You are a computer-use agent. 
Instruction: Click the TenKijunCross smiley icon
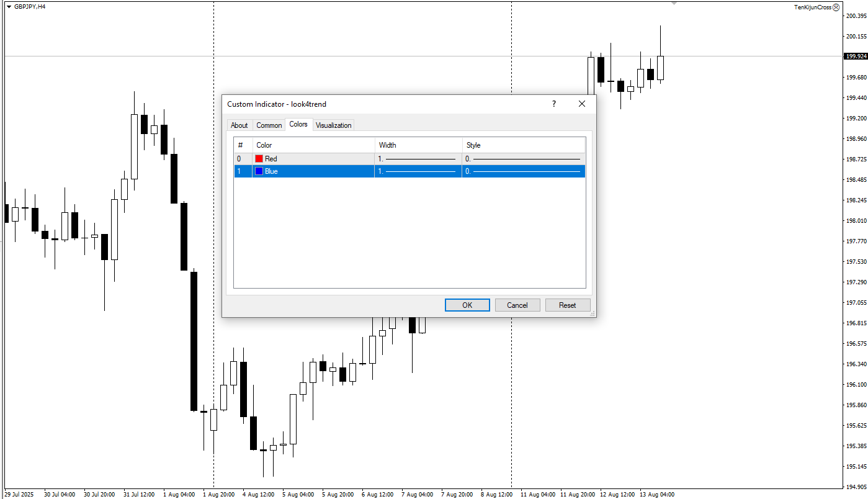point(836,7)
